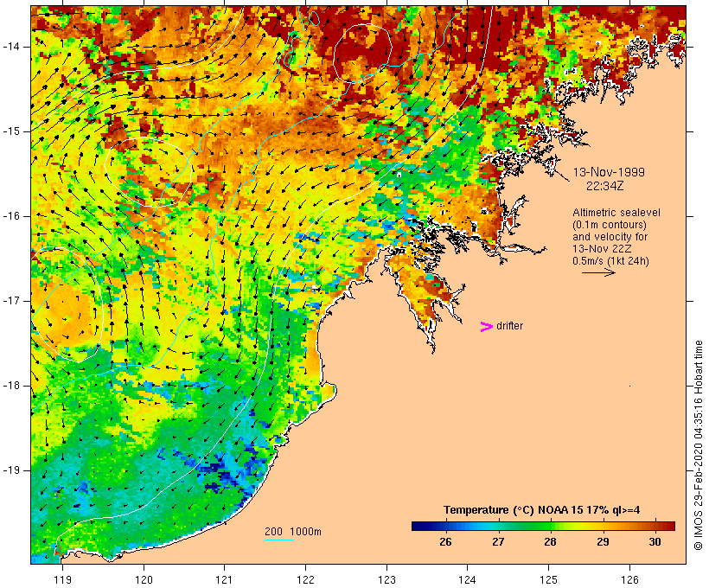Screen dimensions: 709x588
Task: Click the magenta drifter legend marker
Action: point(487,327)
